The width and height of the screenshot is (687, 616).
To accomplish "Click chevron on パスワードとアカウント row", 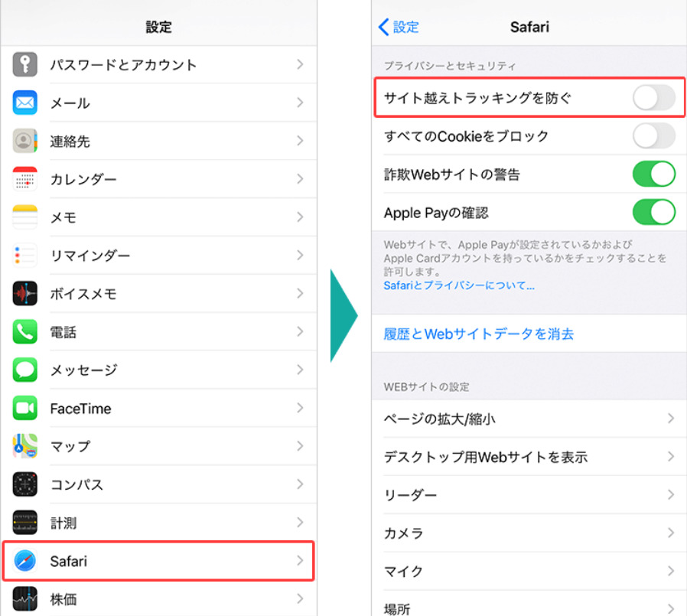I will pos(300,64).
